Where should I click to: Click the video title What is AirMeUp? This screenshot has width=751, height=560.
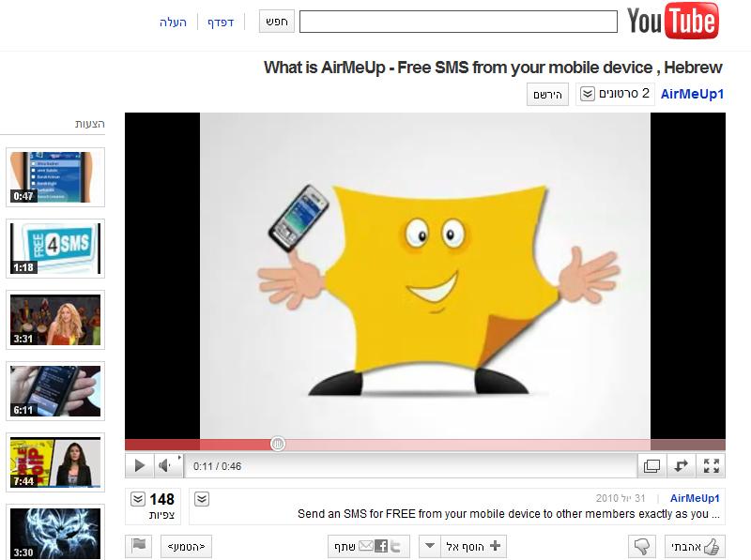[493, 68]
